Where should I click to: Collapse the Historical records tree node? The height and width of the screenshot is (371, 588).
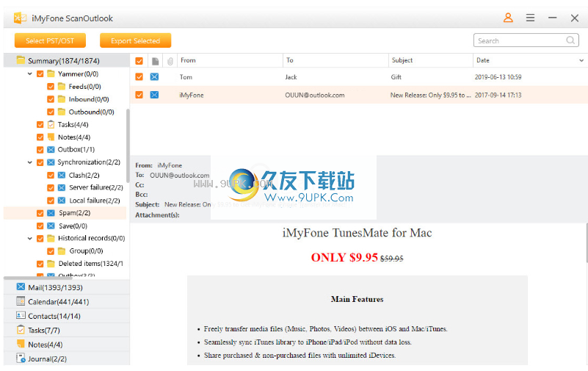[x=30, y=239]
